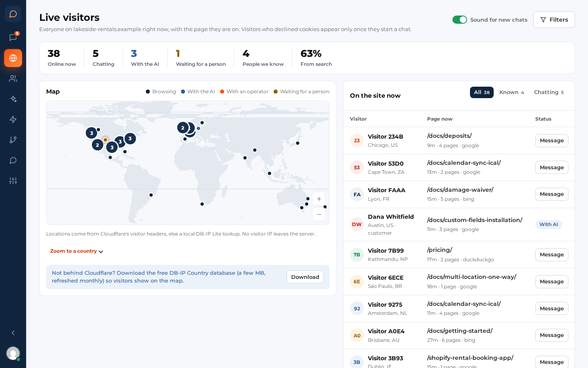Switch to the Chatting 5 tab

click(549, 92)
